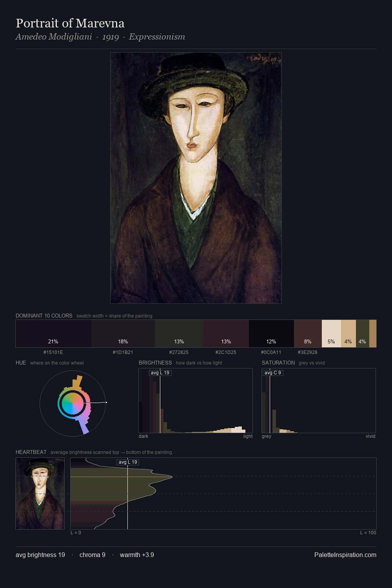This screenshot has width=392, height=588.
Task: Click the brightness histogram chart
Action: tap(196, 401)
